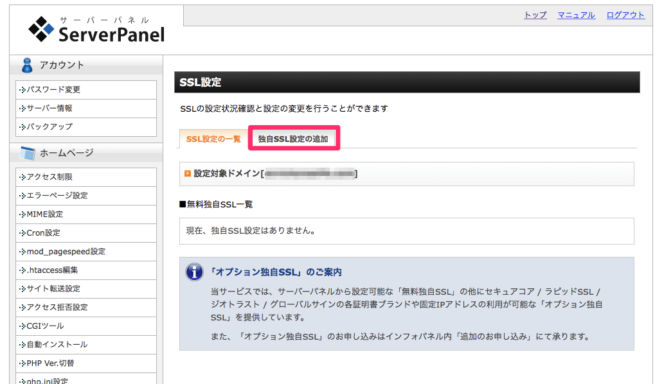
Task: Open エラーページ設定 menu item
Action: coord(86,196)
